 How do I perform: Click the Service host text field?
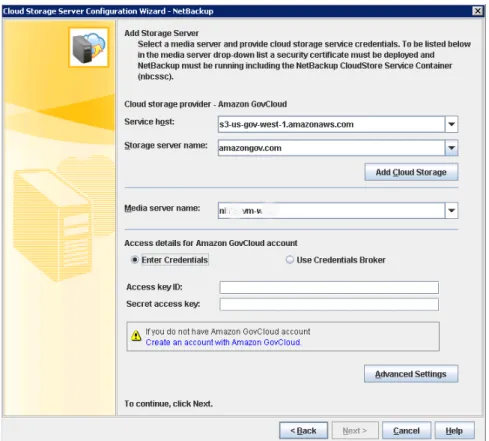[x=332, y=124]
